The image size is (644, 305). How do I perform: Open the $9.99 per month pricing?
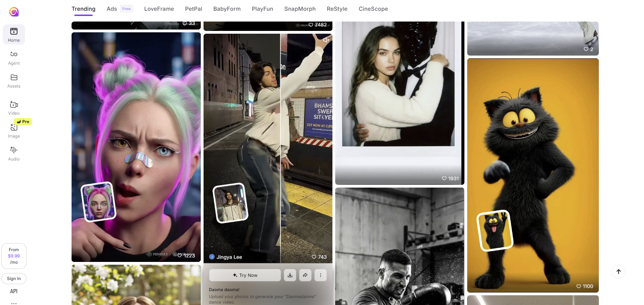pos(14,256)
